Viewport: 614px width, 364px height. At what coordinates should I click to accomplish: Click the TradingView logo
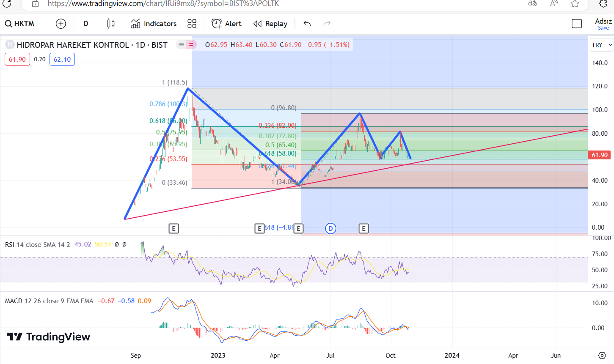click(48, 337)
